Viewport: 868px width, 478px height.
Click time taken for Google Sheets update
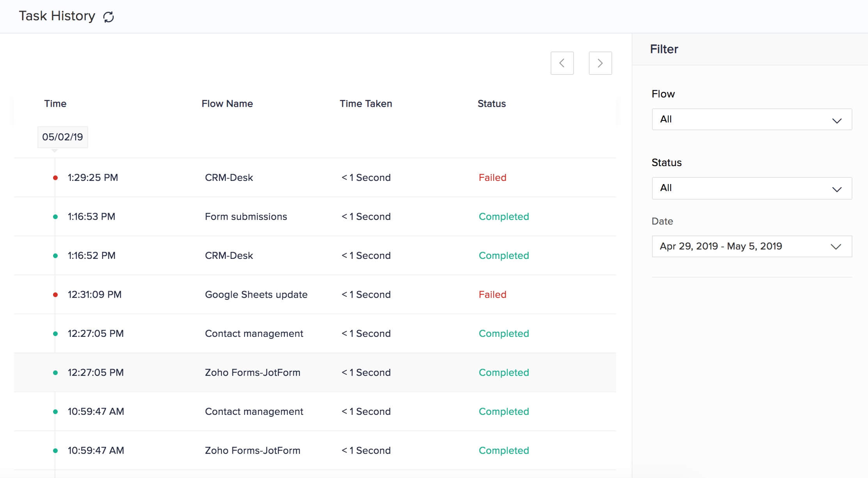pyautogui.click(x=366, y=294)
